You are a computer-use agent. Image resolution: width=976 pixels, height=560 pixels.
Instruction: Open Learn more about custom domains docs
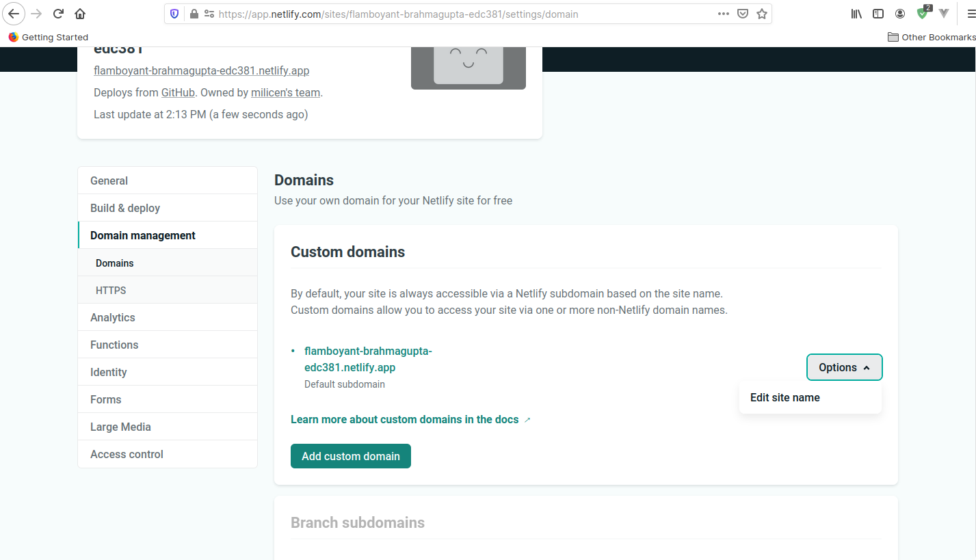[x=410, y=419]
